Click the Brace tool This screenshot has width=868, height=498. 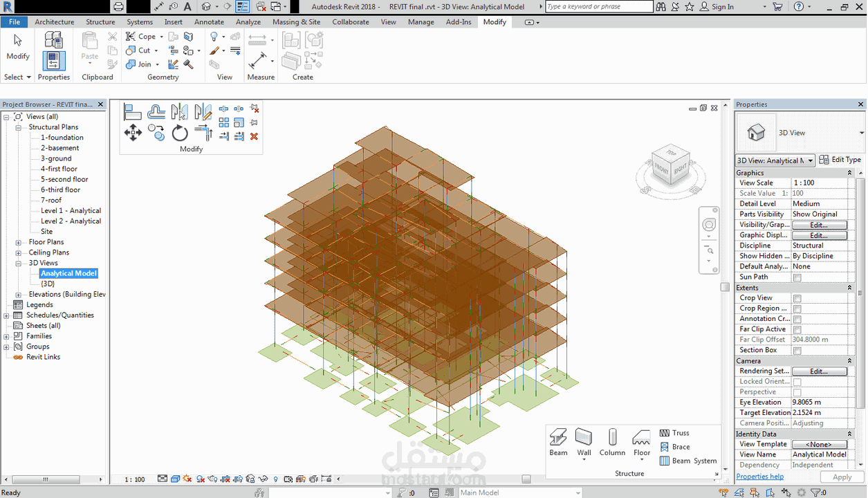coord(674,447)
